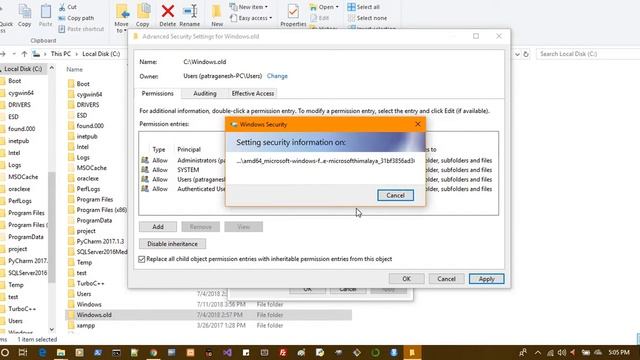
Task: Click Paste shortcut in the ribbon
Action: click(x=81, y=29)
